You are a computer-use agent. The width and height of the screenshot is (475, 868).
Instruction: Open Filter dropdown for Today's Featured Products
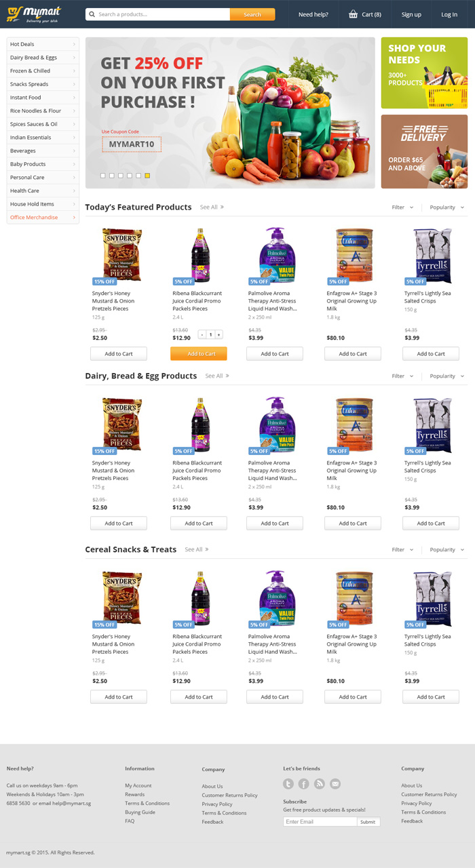pos(402,208)
